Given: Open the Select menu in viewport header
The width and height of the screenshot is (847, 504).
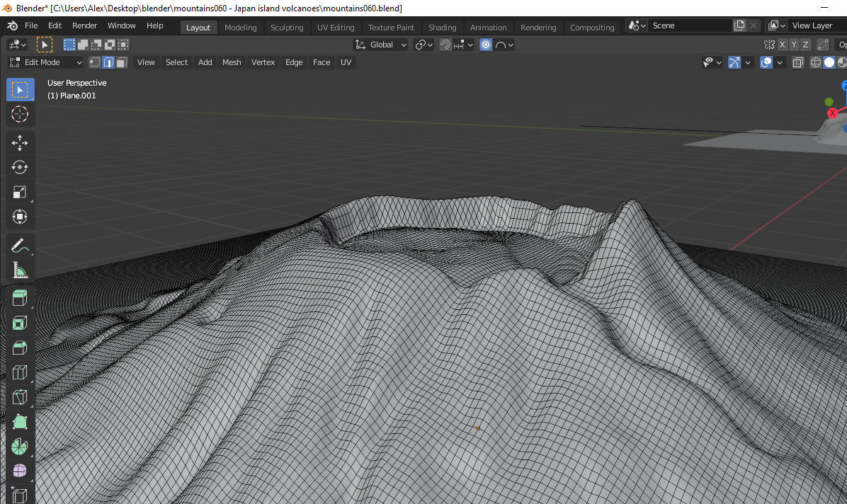Looking at the screenshot, I should coord(176,63).
